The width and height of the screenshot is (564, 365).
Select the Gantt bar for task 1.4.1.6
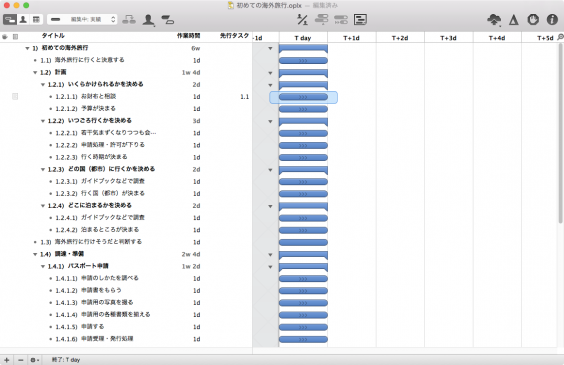[x=303, y=339]
